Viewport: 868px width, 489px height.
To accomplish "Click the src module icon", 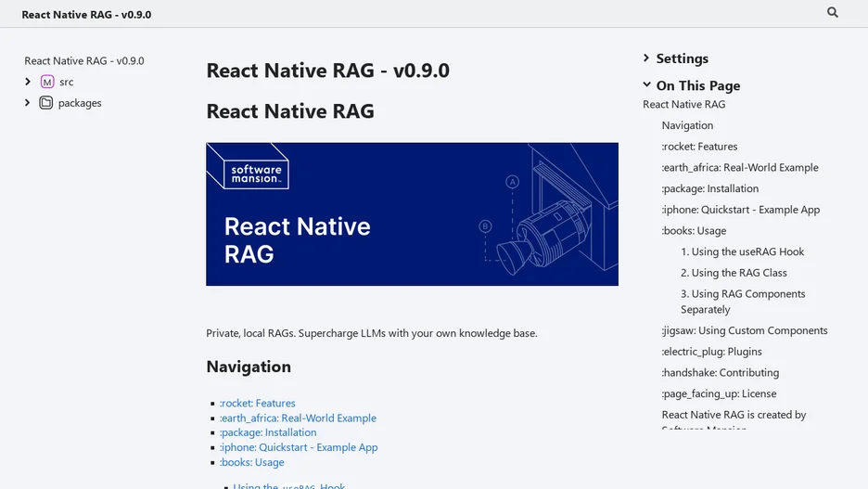I will coord(47,82).
